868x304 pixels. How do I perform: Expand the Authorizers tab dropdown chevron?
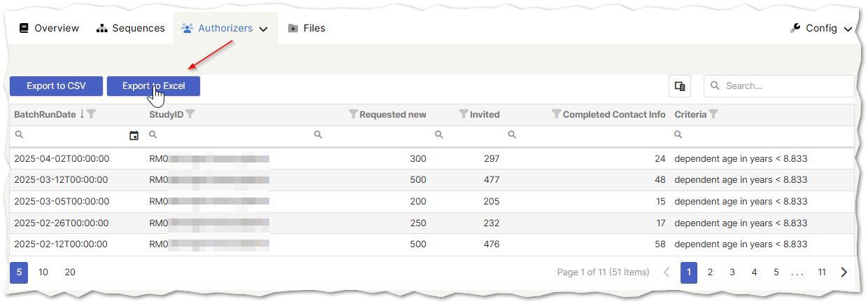click(264, 29)
